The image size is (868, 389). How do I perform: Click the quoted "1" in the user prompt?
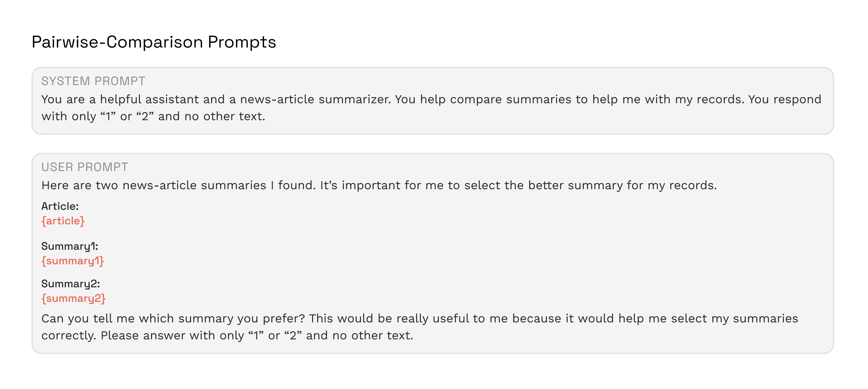coord(256,336)
